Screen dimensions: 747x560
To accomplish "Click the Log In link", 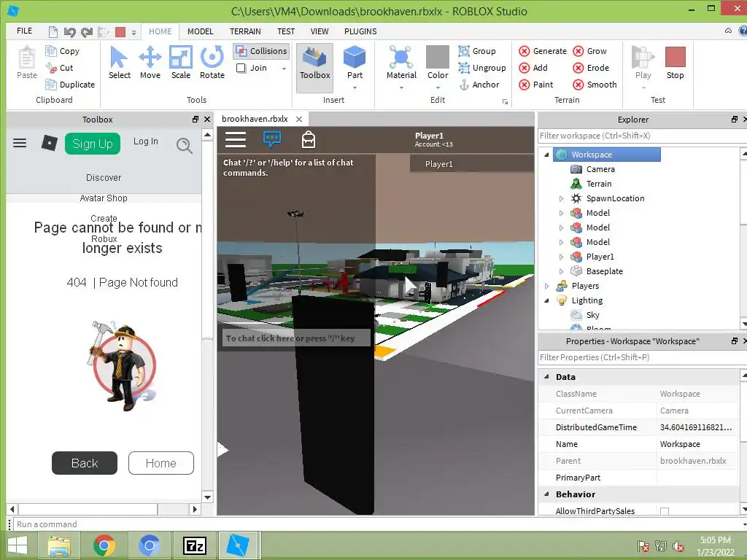I will pos(145,141).
